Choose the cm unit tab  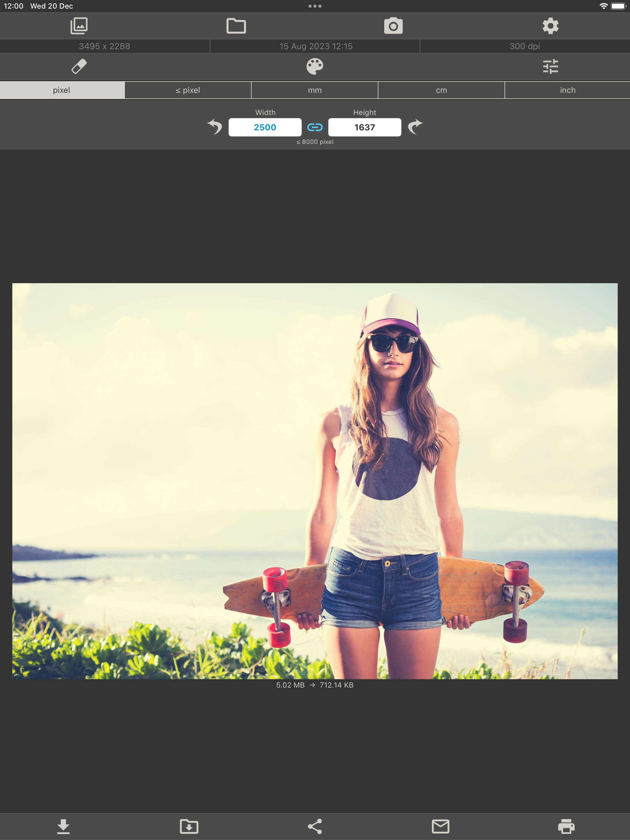(441, 90)
